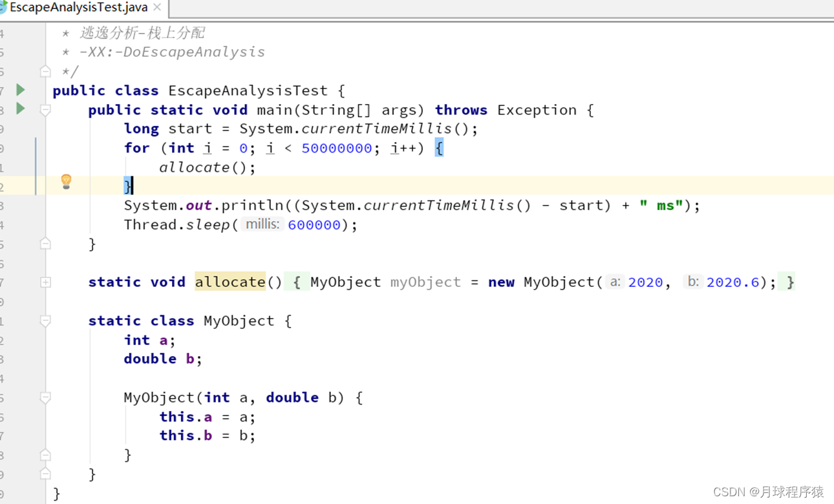Collapse the main method fold marker

click(45, 110)
